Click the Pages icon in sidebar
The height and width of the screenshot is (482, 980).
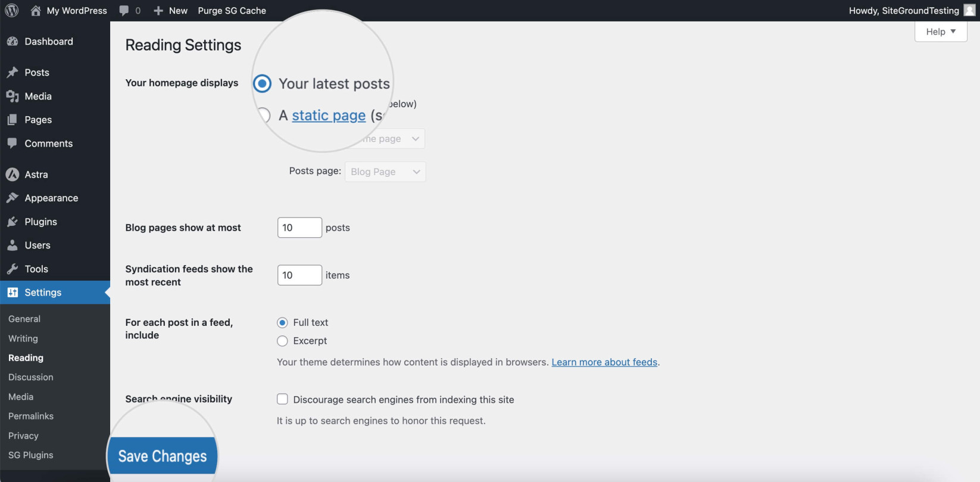click(x=13, y=120)
